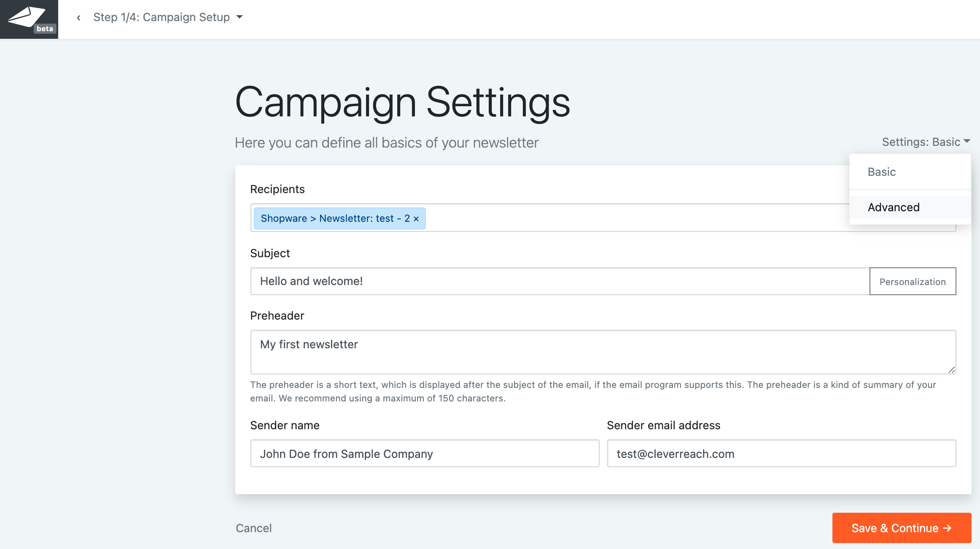Click the caret next to Campaign Setup

point(240,17)
